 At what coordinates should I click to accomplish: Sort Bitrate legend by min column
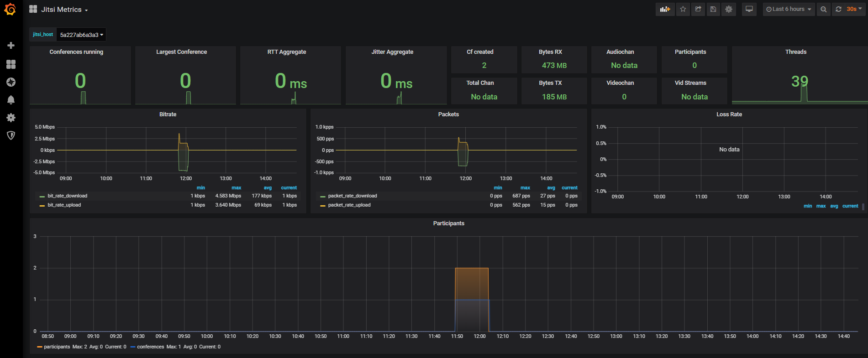[x=201, y=188]
